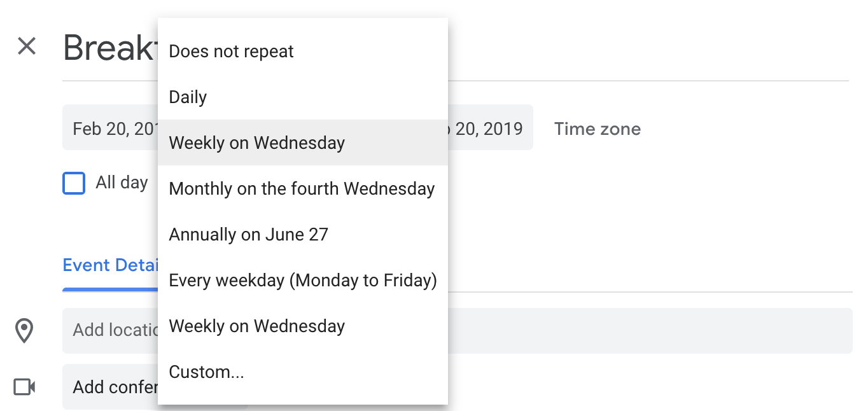
Task: Switch to the Event Details tab
Action: tap(110, 265)
